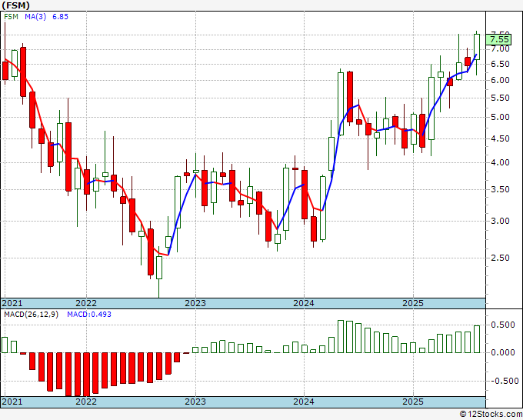The height and width of the screenshot is (420, 523).
Task: Select the green FSM legend label
Action: coord(11,17)
